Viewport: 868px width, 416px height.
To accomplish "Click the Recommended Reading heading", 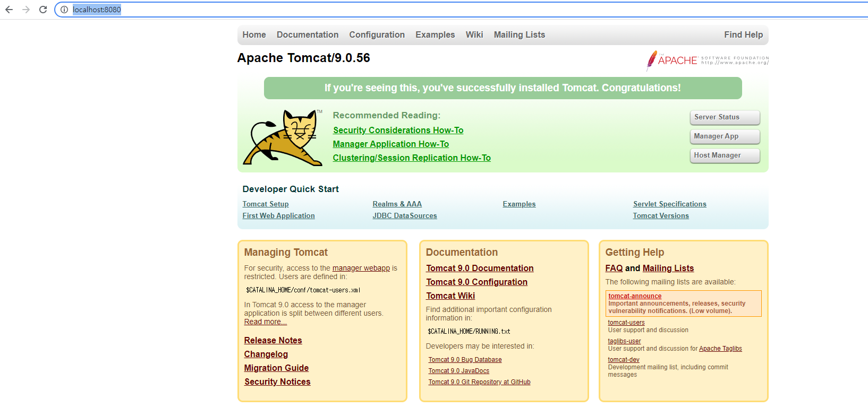I will 386,115.
